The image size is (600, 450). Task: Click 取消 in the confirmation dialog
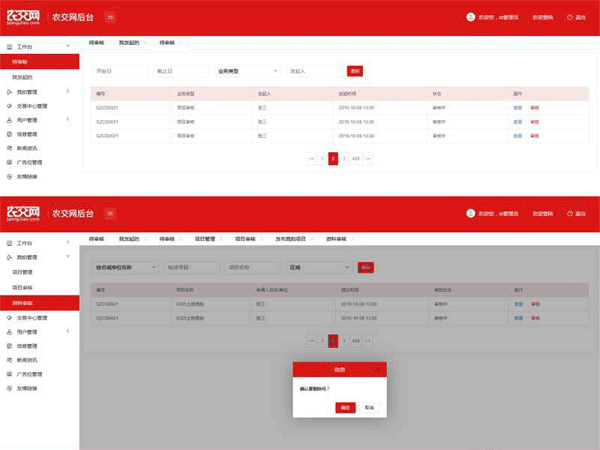pos(370,408)
